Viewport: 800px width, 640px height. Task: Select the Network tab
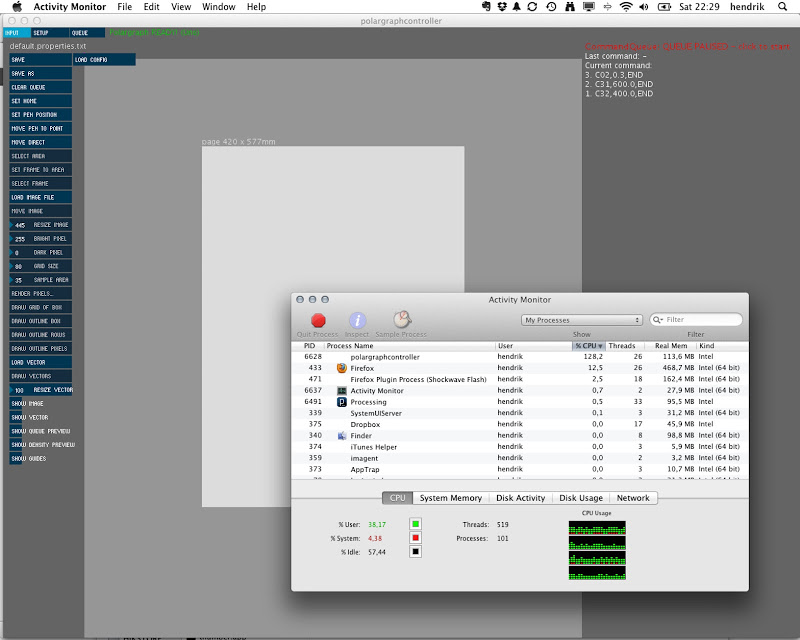pos(633,498)
